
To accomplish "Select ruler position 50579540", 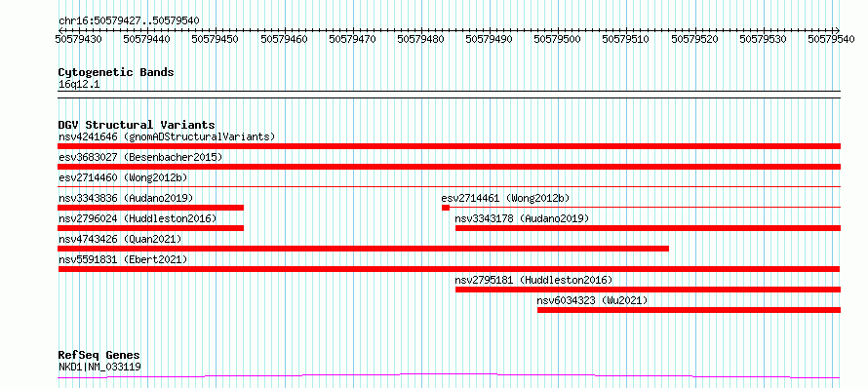I will pos(831,39).
